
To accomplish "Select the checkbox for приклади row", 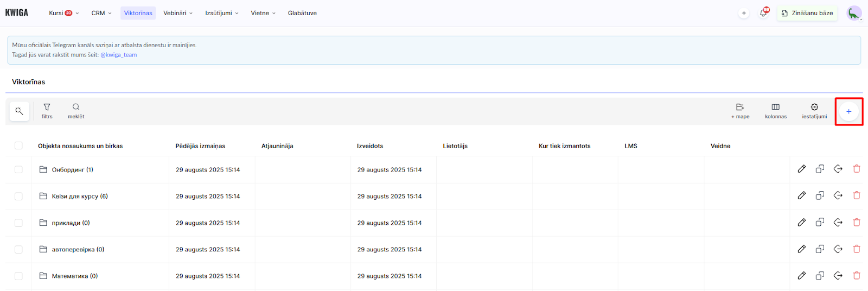I will point(18,223).
